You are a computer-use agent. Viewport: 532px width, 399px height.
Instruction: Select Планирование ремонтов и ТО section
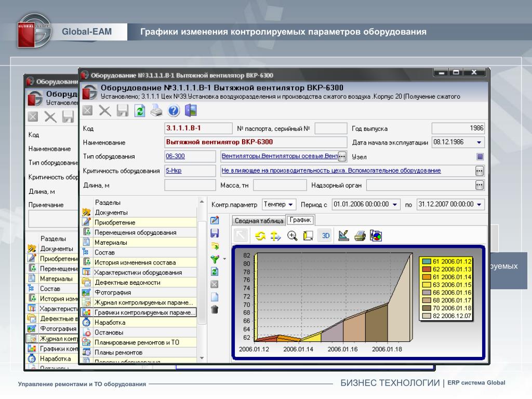tap(139, 343)
